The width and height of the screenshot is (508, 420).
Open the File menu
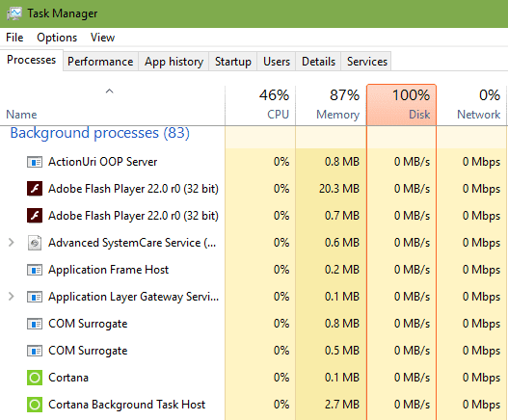coord(14,38)
